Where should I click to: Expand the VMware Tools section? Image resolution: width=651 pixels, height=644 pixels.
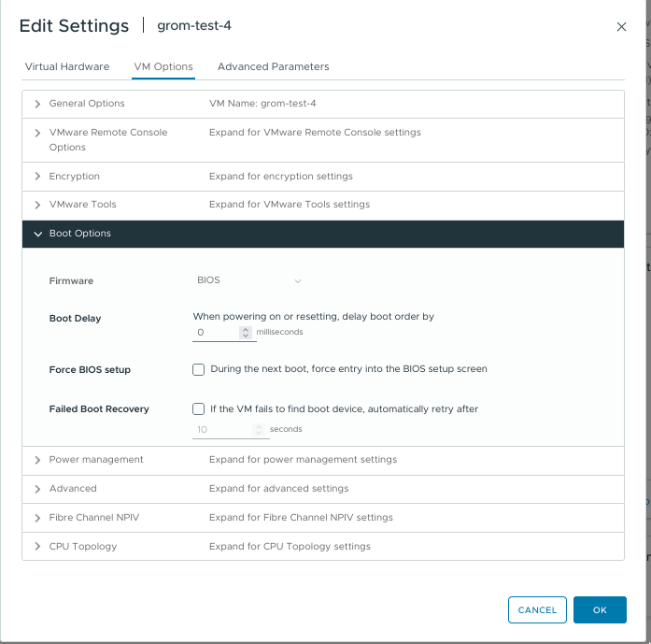[x=37, y=205]
